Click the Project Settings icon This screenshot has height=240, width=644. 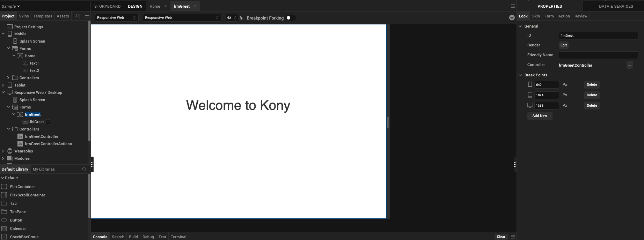pyautogui.click(x=10, y=27)
